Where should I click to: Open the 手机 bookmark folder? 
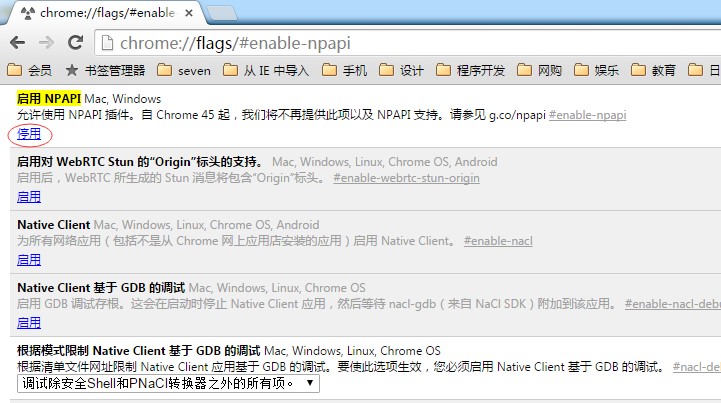coord(344,70)
